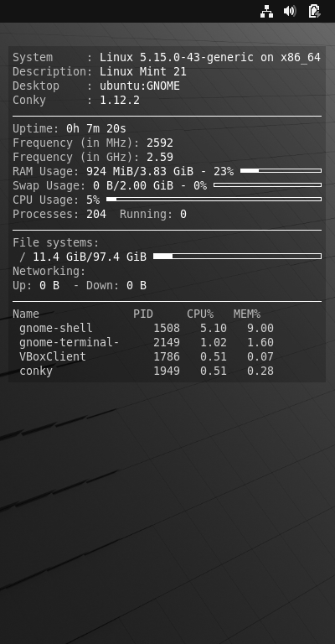Click the 'gnome-terminal-' process name

click(x=70, y=342)
